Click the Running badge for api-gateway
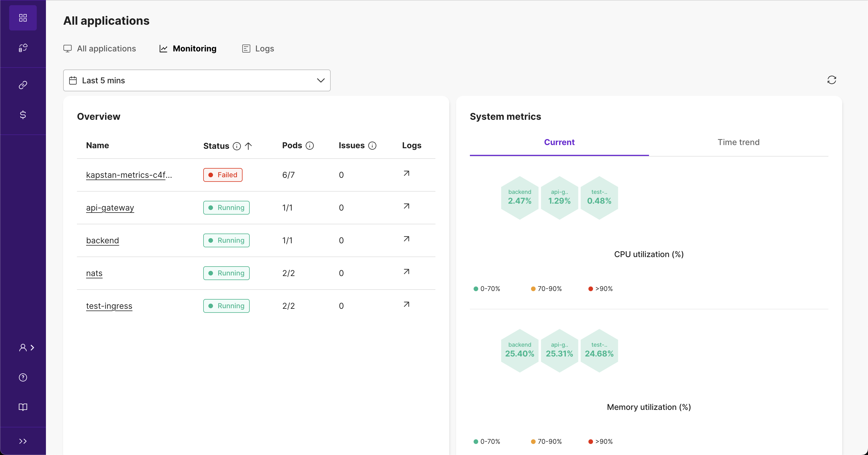Viewport: 868px width, 455px height. [226, 208]
